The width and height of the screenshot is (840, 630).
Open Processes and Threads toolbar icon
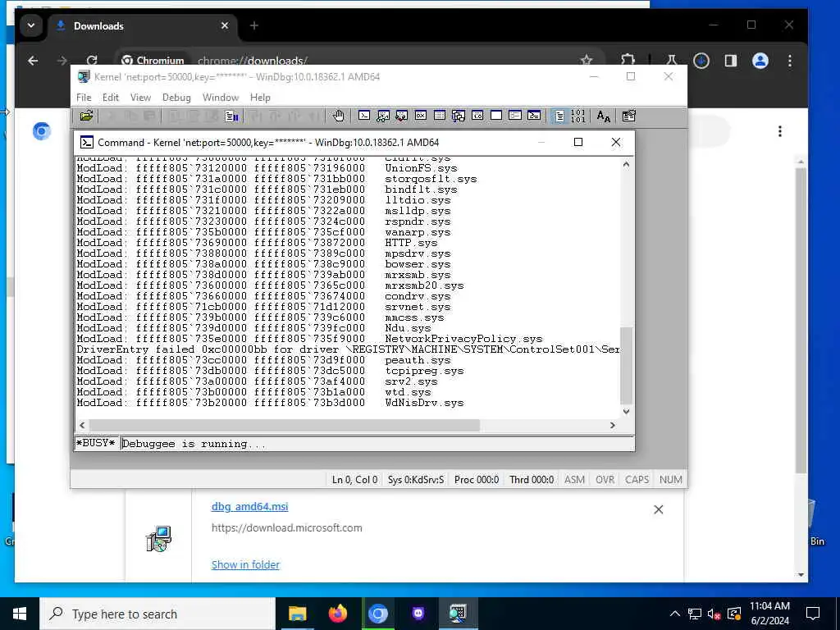pyautogui.click(x=515, y=116)
